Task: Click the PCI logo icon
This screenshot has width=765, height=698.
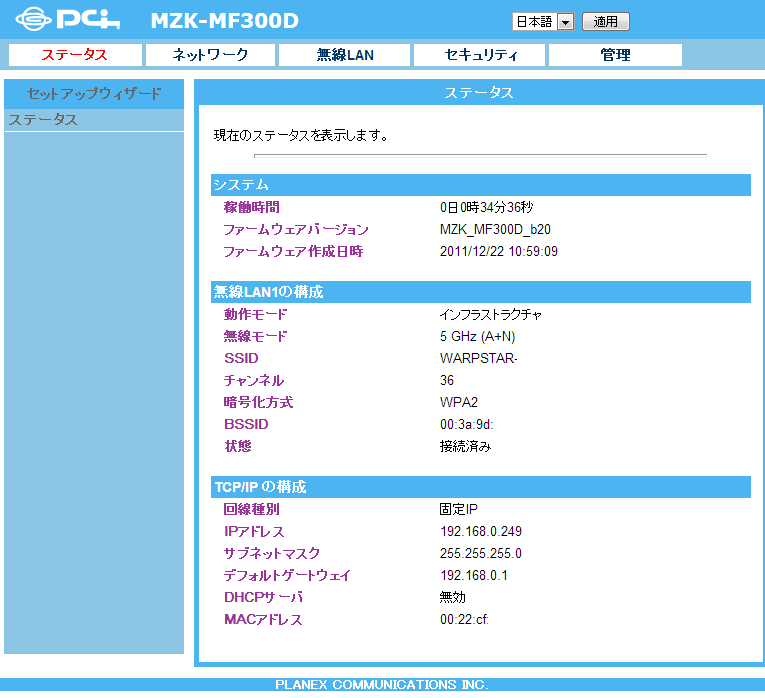Action: pyautogui.click(x=68, y=20)
